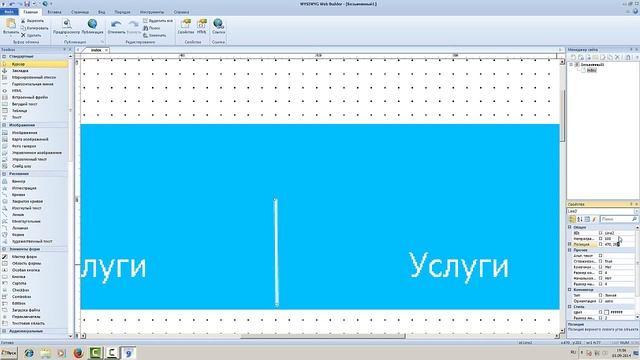Screen dimensions: 640x360
Task: Click the Удалить delete icon
Action: (x=23, y=35)
